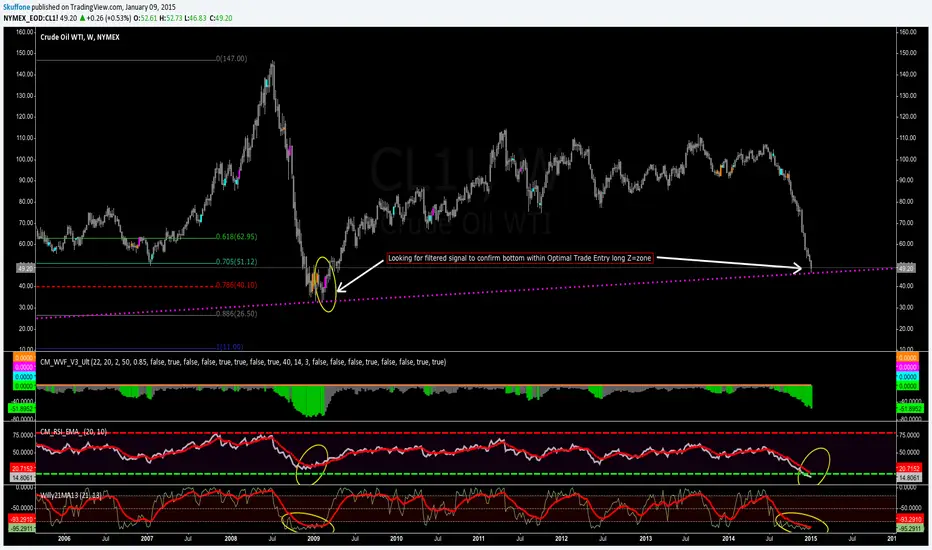Click the -95.2911 value on the right scale
The height and width of the screenshot is (550, 932).
(909, 528)
